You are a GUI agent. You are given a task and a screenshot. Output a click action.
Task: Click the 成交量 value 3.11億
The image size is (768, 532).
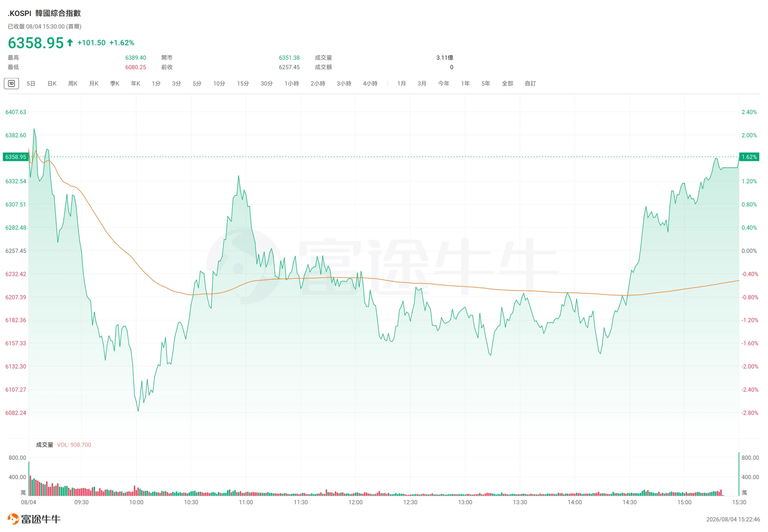point(445,58)
